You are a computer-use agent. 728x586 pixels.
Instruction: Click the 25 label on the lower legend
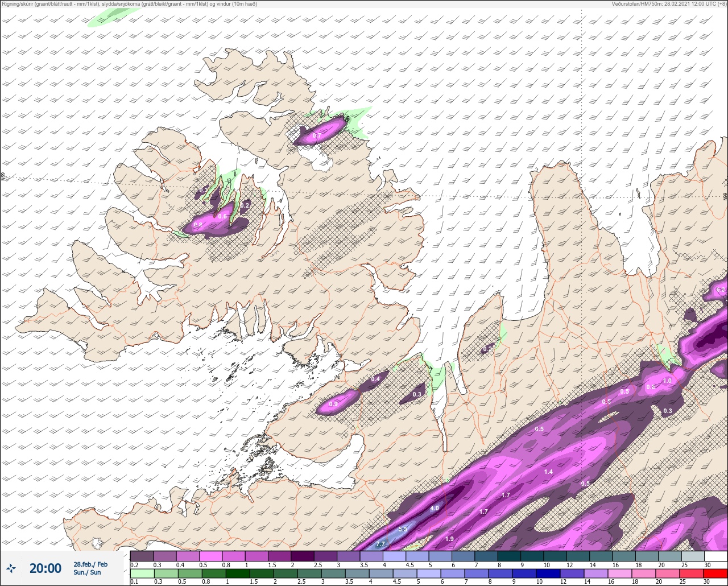click(x=682, y=582)
